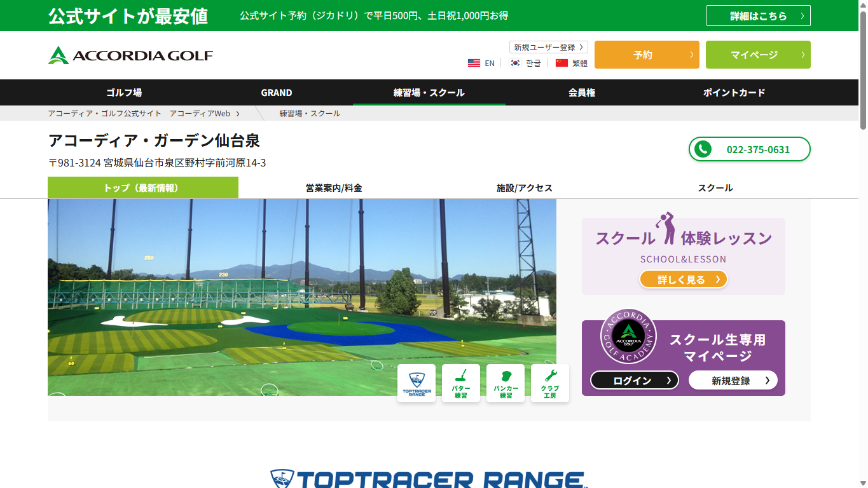This screenshot has width=868, height=488.
Task: Click 新規ユーザー登録 registration link
Action: [x=549, y=47]
